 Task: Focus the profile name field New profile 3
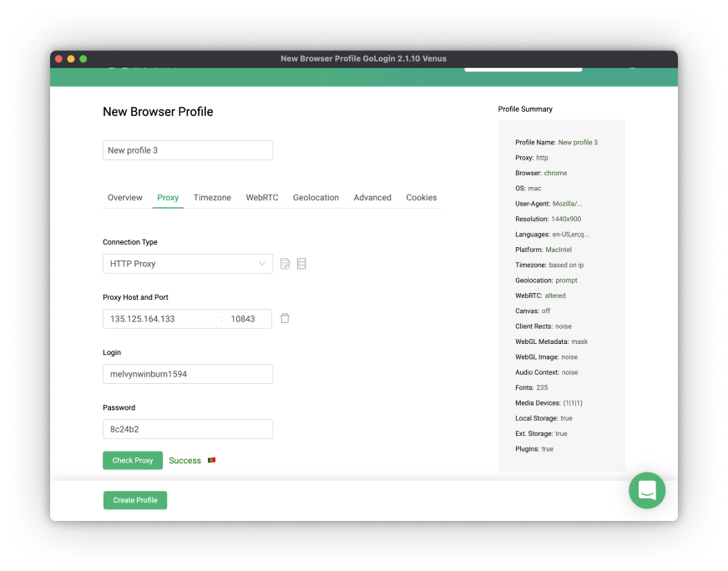click(188, 150)
